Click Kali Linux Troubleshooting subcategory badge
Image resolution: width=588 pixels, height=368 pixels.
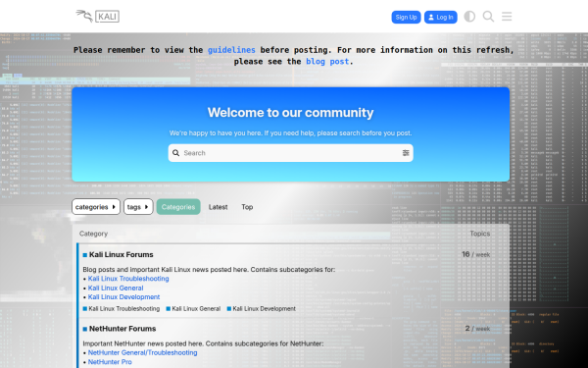pos(122,309)
